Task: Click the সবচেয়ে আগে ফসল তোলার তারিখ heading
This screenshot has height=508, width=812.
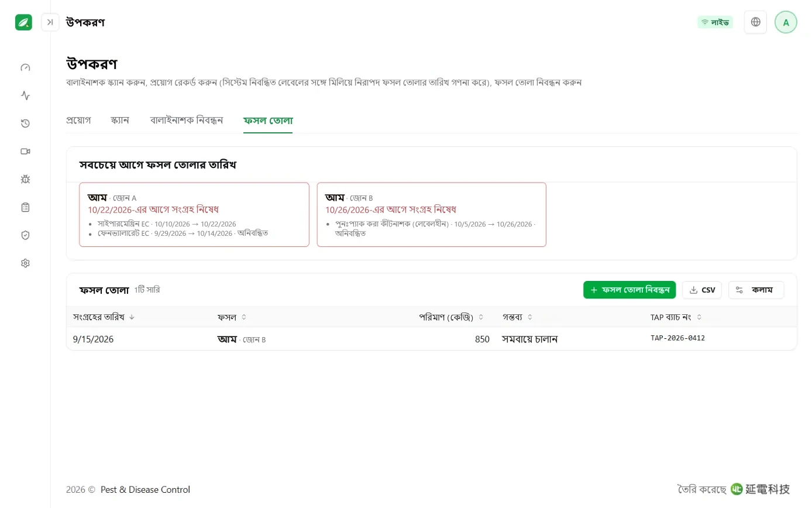Action: point(158,164)
